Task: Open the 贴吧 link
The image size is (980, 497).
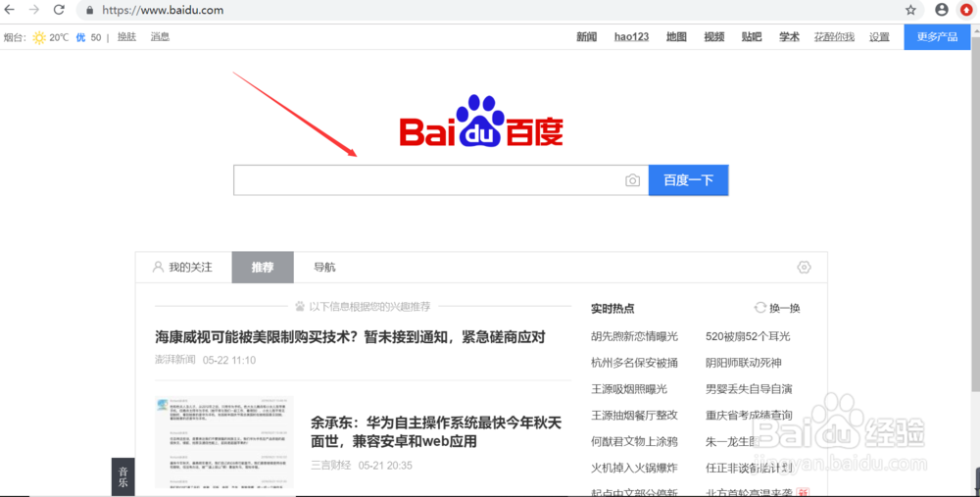Action: pos(752,37)
